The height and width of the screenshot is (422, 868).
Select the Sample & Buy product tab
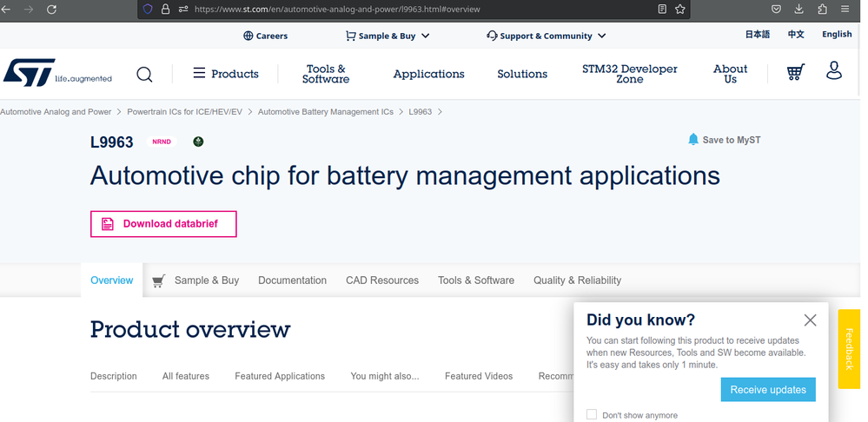coord(207,280)
